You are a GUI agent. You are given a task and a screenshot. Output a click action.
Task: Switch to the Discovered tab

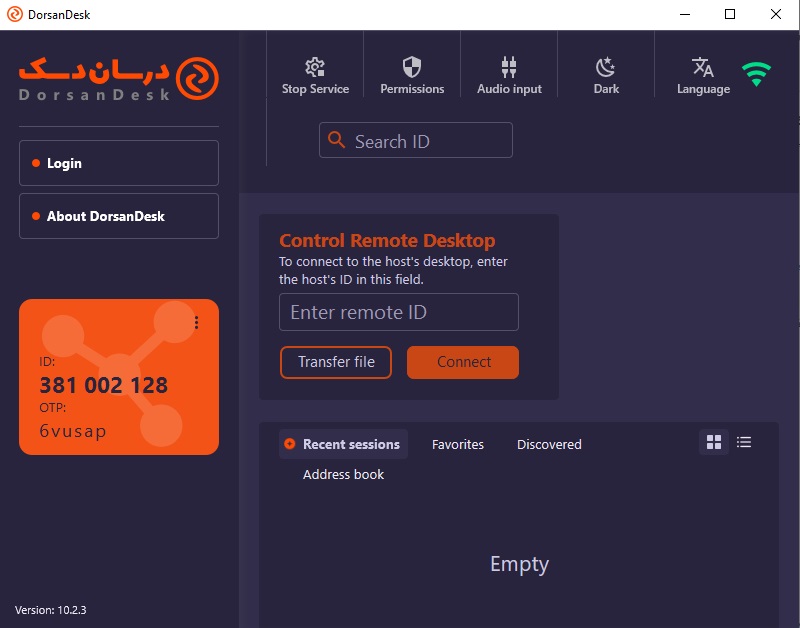[x=549, y=444]
